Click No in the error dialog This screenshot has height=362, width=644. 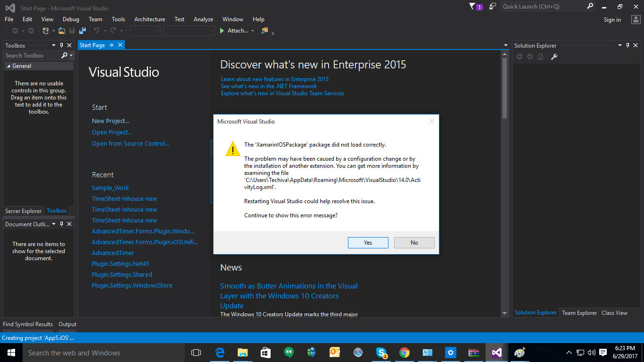tap(414, 242)
